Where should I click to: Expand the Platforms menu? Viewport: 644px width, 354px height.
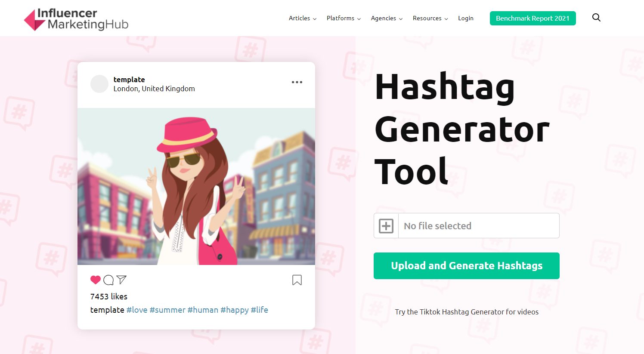pos(344,18)
